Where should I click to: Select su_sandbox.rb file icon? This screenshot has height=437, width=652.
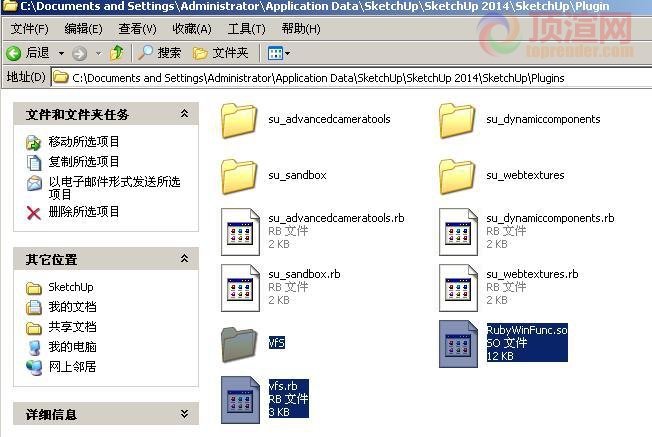240,288
